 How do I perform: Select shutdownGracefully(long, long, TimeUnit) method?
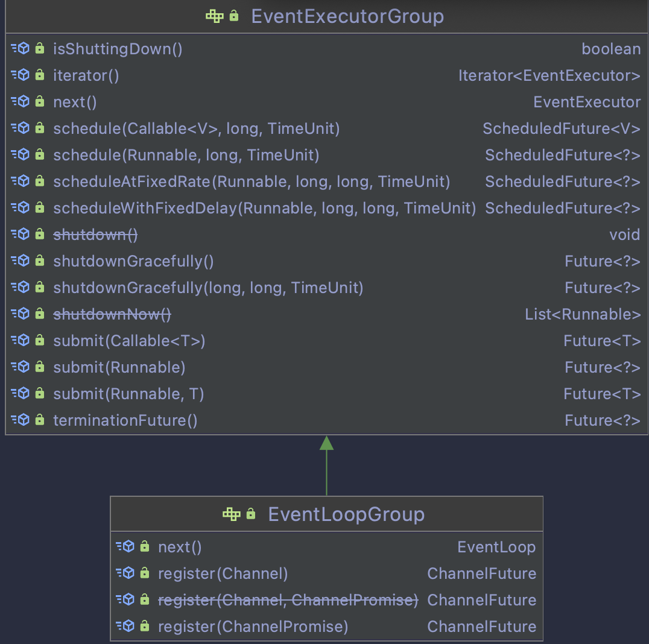208,288
